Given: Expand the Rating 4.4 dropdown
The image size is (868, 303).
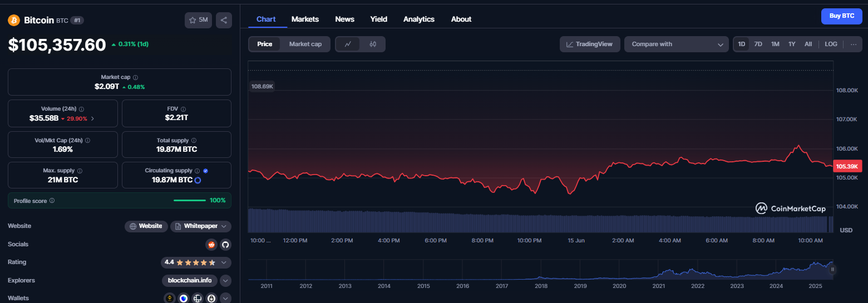Looking at the screenshot, I should tap(196, 262).
